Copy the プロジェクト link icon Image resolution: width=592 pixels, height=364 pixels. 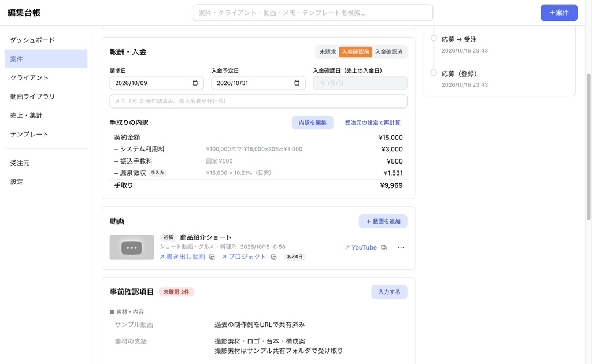pos(273,257)
